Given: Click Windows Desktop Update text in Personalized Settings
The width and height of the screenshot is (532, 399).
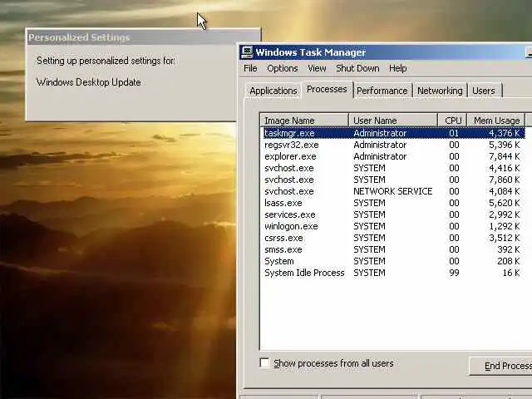Looking at the screenshot, I should tap(89, 82).
